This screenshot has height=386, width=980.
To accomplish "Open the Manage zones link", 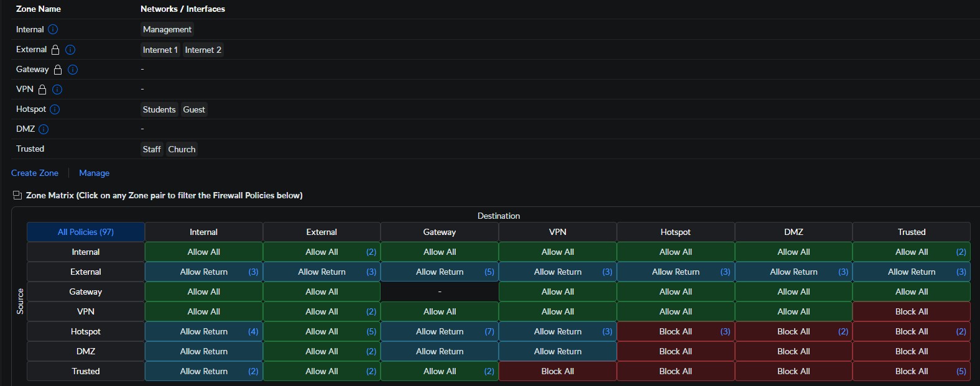I will click(94, 173).
